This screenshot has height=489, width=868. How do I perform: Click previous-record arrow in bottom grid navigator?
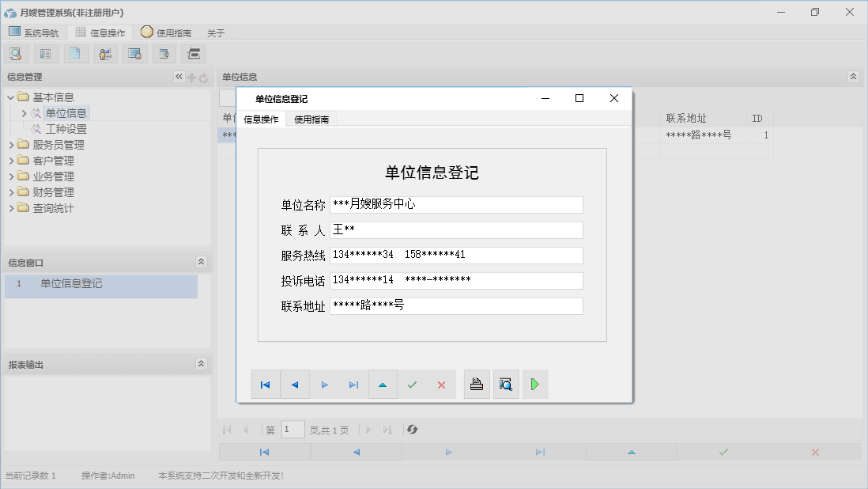(x=357, y=452)
